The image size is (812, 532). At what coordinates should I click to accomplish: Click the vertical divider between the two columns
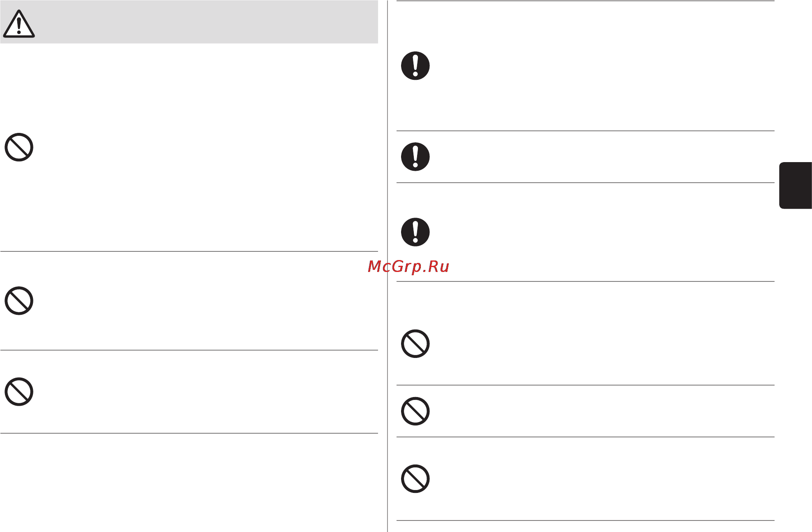(x=387, y=266)
